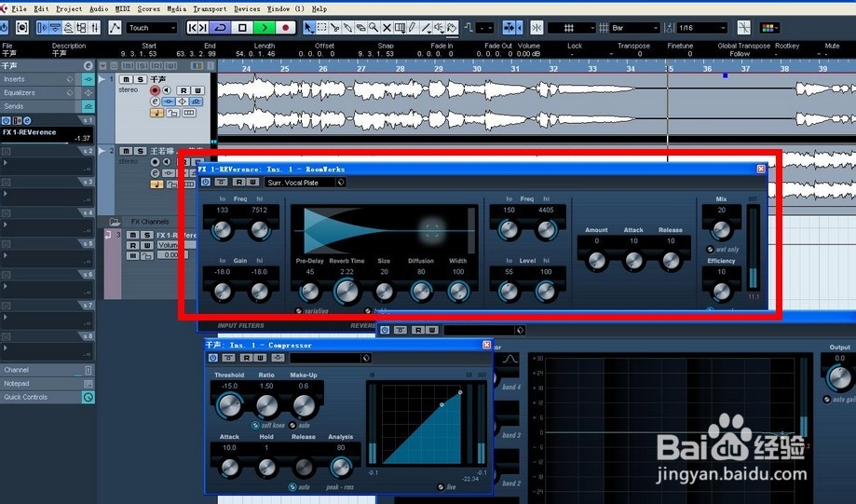Open the Compressor preset dropdown
The image size is (856, 504).
point(331,359)
